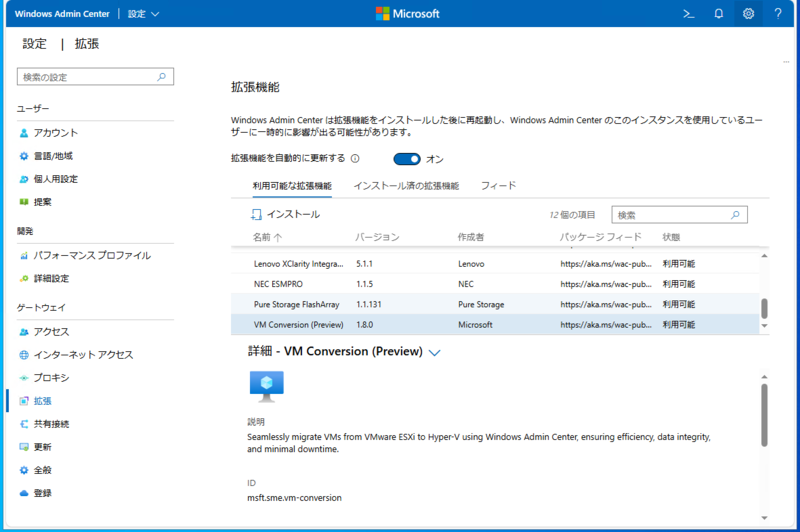Click the プロキシ icon in sidebar
This screenshot has width=800, height=532.
coord(24,378)
